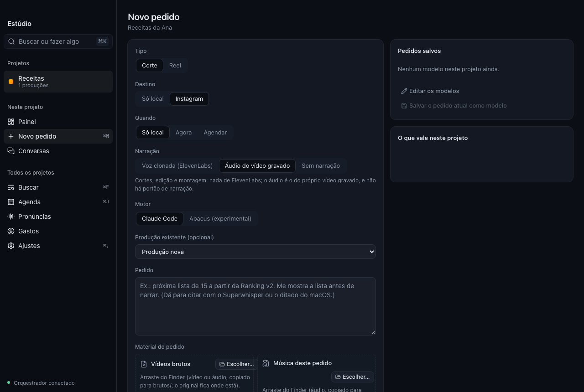Screen dimensions: 584x392
Task: Select Voz clonada (ElevenLabs) narration option
Action: click(177, 165)
